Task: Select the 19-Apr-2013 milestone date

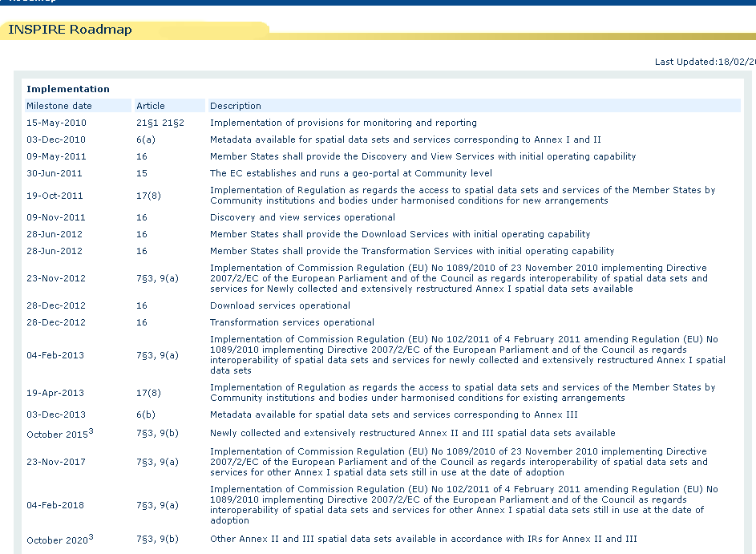Action: point(55,393)
